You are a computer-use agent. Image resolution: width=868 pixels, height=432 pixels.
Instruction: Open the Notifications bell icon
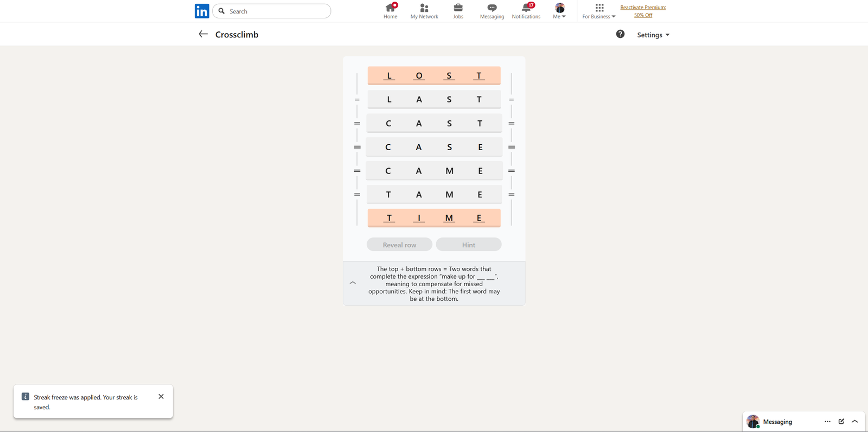526,8
